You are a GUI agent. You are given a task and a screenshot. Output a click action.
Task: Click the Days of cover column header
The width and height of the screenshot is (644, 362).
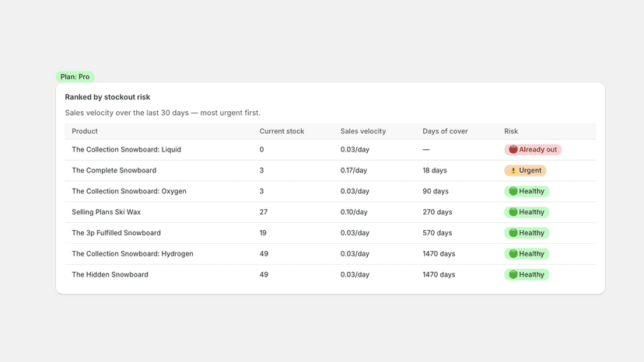point(445,131)
